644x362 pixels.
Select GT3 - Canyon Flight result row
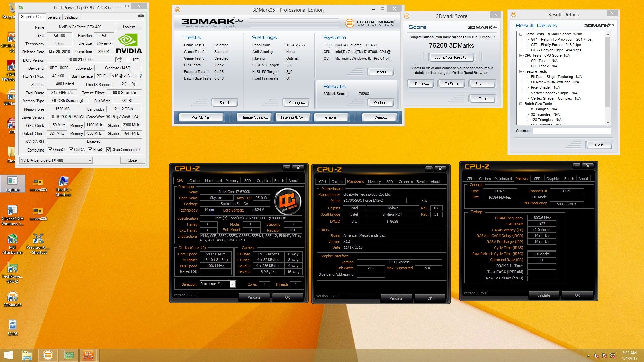556,50
